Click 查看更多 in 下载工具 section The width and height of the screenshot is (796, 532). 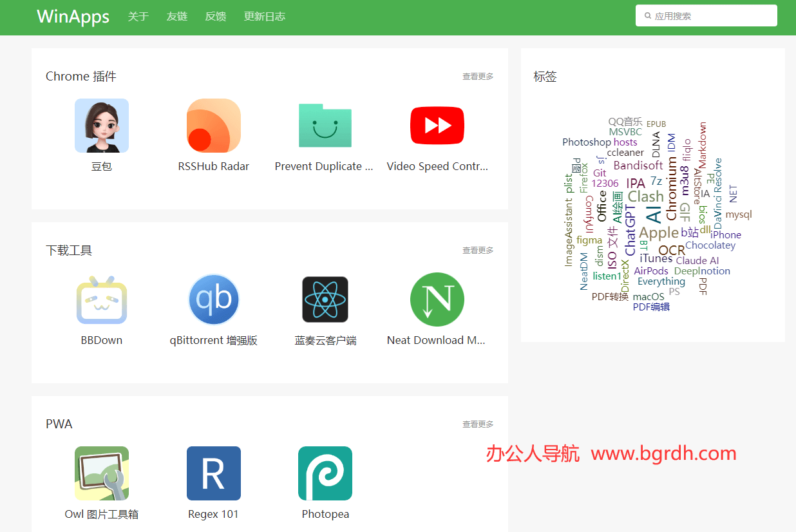(x=478, y=251)
